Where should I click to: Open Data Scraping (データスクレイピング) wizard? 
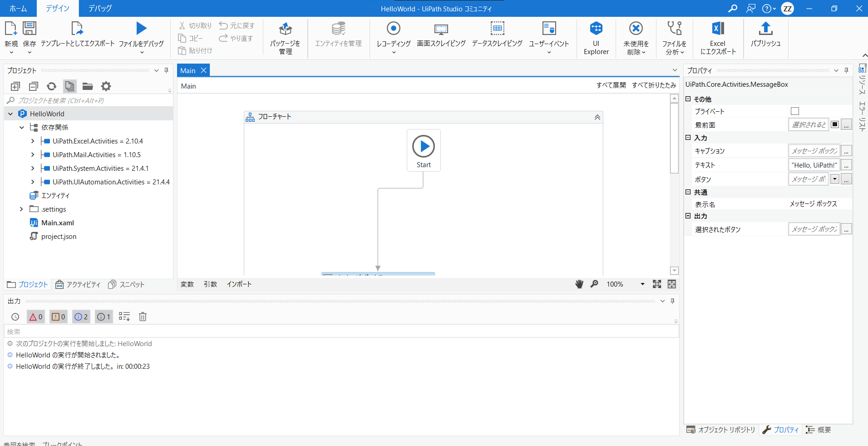[497, 35]
